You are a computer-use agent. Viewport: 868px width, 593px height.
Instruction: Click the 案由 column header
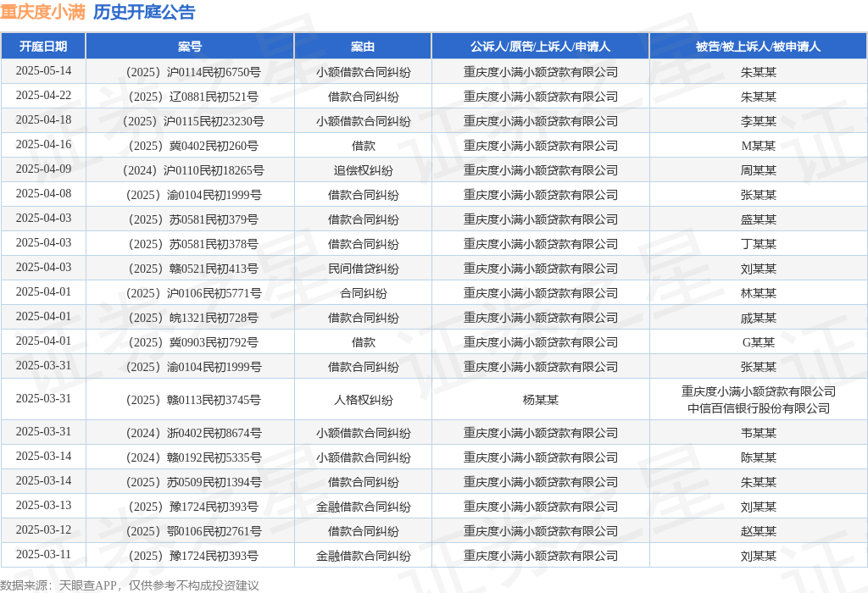coord(363,47)
